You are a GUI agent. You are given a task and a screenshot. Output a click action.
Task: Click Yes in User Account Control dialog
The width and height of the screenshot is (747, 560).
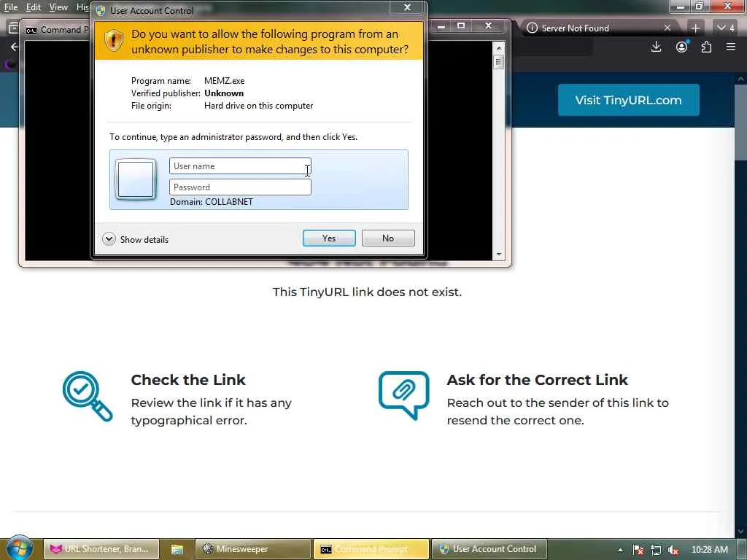click(x=329, y=238)
